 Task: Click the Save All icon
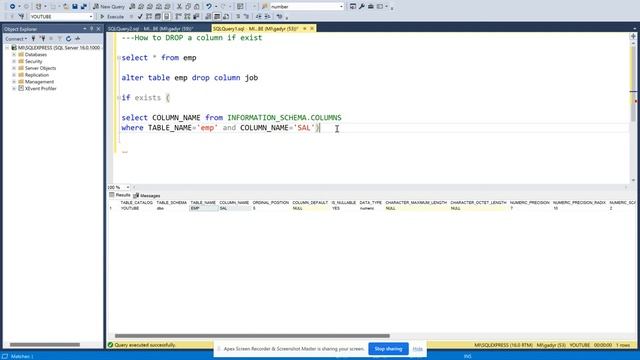(x=84, y=7)
